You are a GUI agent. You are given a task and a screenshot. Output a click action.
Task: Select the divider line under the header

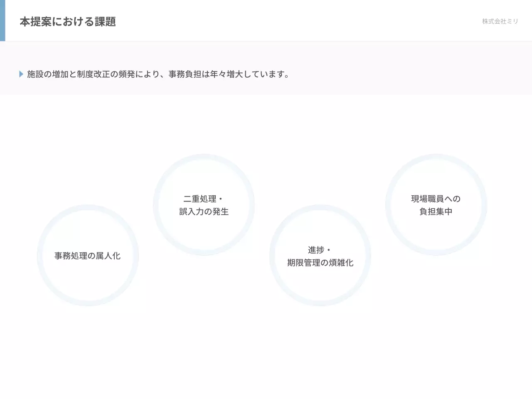(266, 40)
